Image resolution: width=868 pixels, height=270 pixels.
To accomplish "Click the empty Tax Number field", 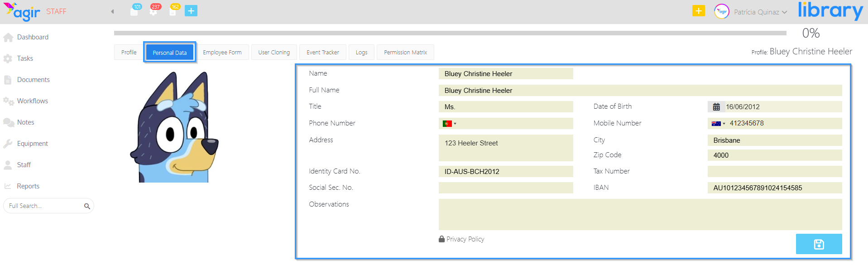I will (x=775, y=172).
